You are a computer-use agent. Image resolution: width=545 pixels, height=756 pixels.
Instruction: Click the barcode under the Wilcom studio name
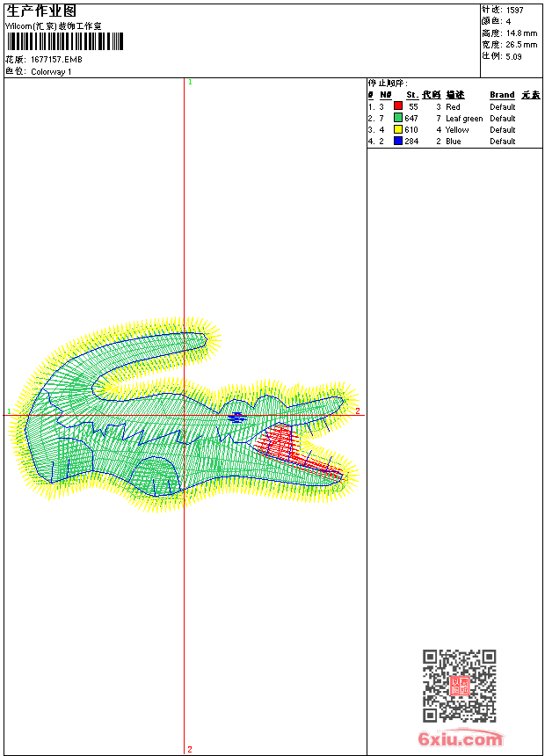click(65, 41)
